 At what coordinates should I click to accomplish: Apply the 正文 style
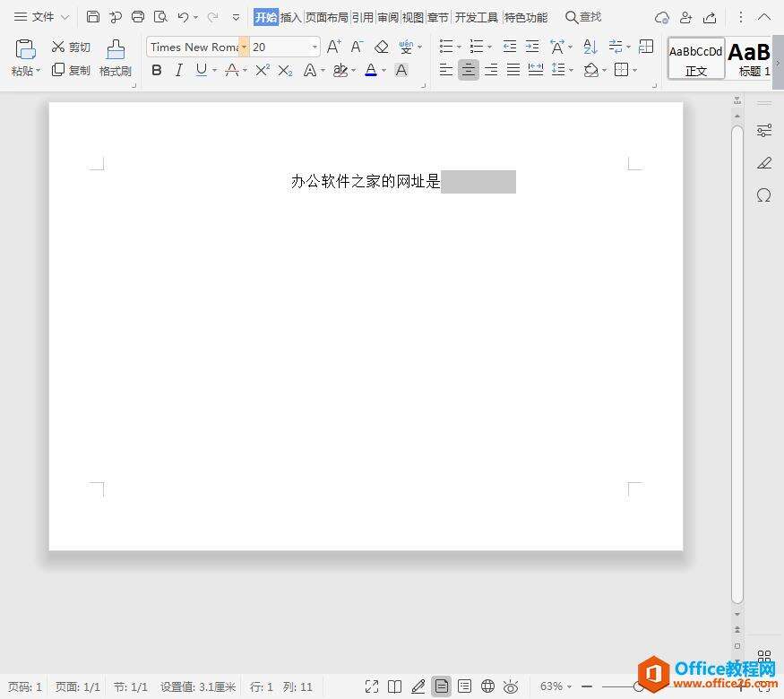click(x=696, y=58)
